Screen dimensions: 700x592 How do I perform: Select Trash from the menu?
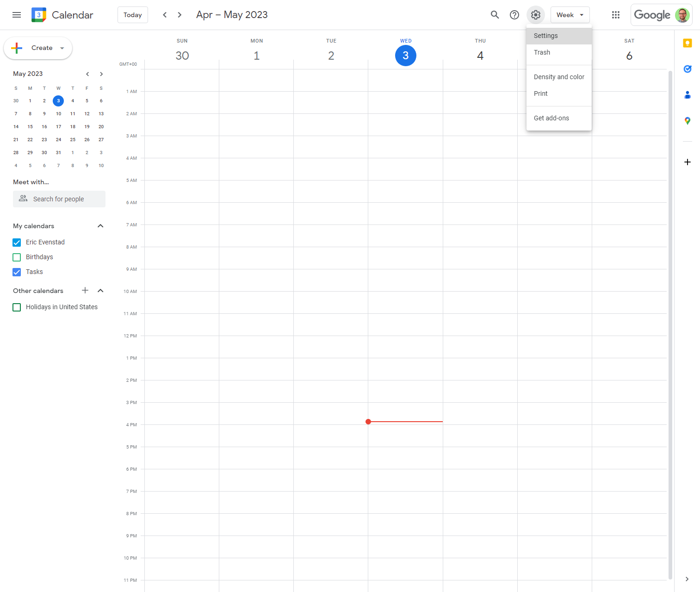pos(559,52)
